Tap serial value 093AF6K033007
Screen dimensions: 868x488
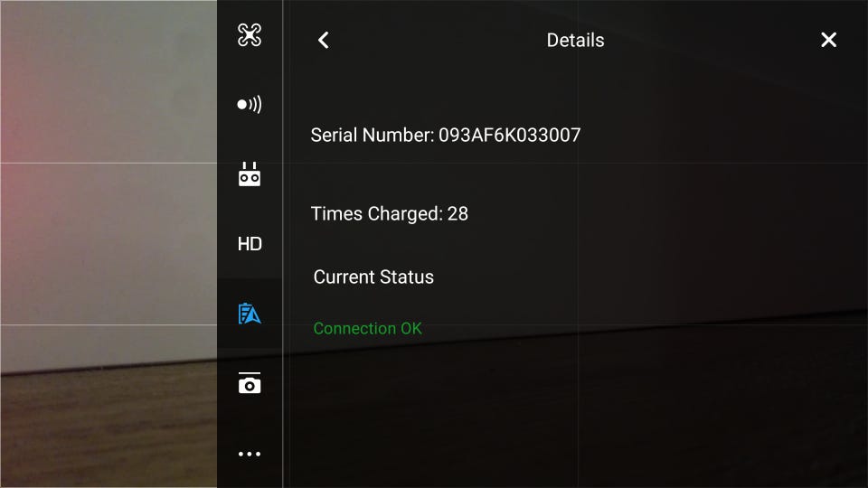pyautogui.click(x=509, y=135)
